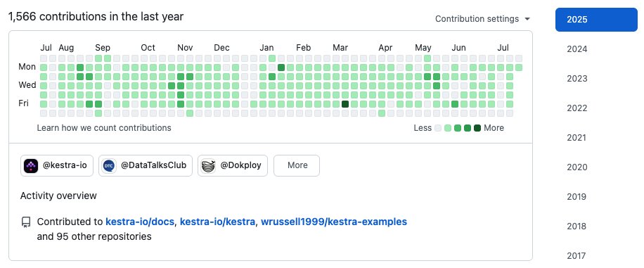
Task: Click the gray legend swatch next to Less
Action: [438, 128]
